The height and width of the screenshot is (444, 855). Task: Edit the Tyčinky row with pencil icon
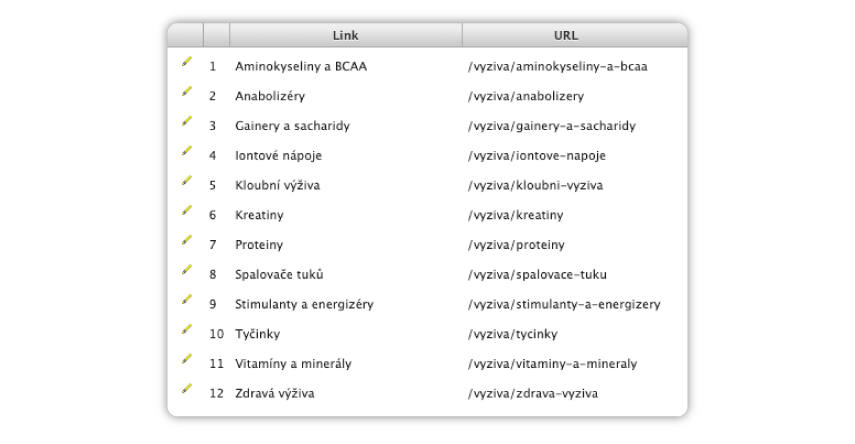(x=186, y=329)
